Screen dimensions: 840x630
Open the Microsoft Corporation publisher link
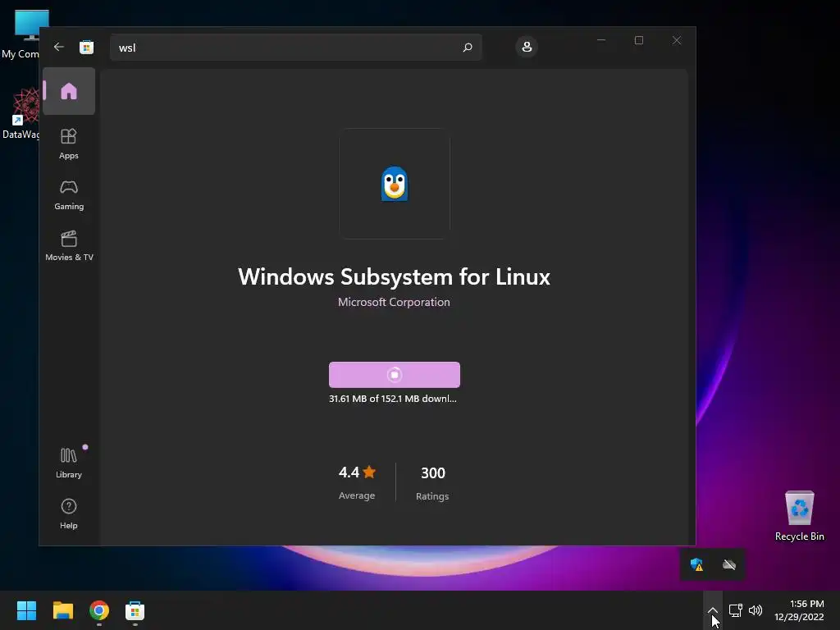point(394,302)
